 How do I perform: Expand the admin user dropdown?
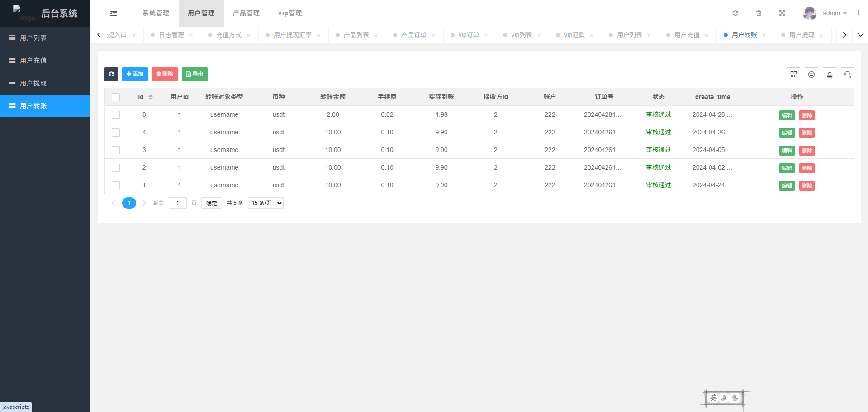click(835, 13)
